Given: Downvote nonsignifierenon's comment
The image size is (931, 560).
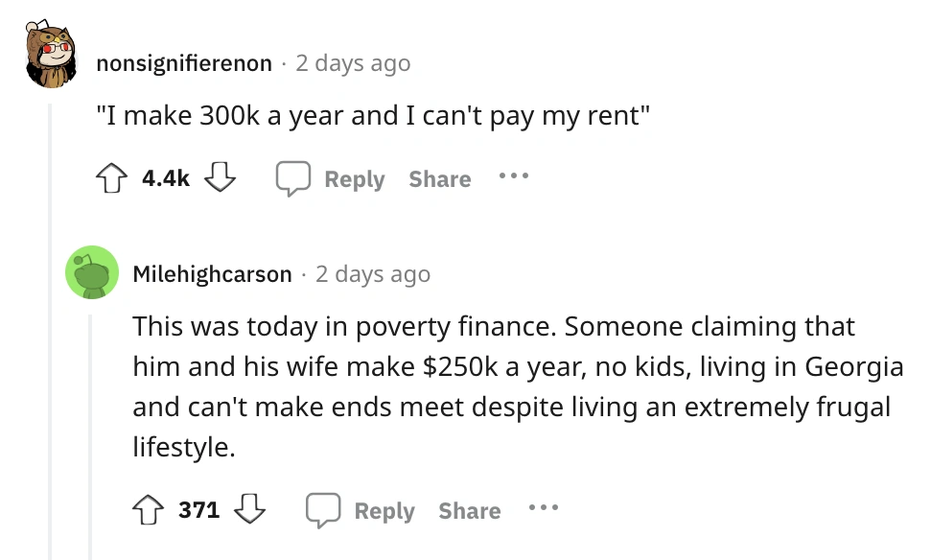Looking at the screenshot, I should coord(221,179).
